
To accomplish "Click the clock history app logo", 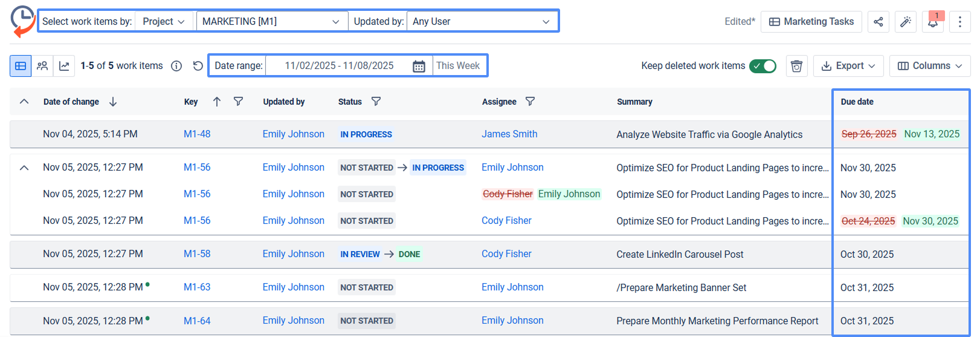I will point(23,21).
